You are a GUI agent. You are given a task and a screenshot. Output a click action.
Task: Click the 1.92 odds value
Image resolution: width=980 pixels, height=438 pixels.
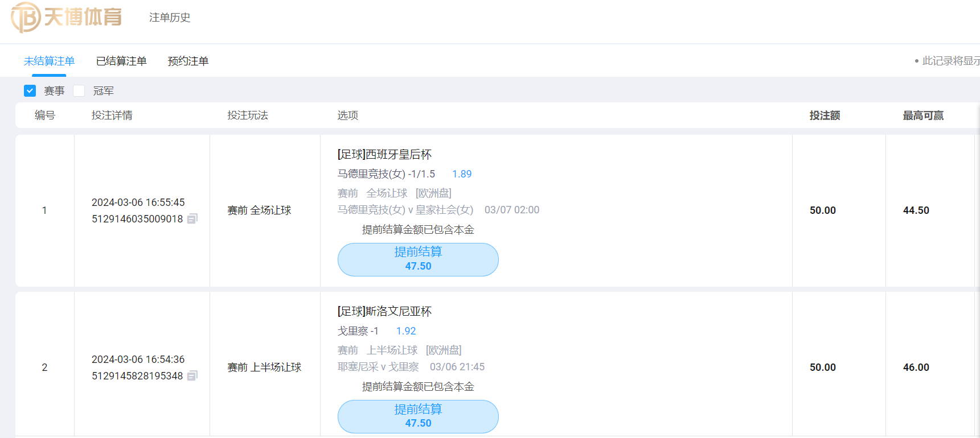pyautogui.click(x=406, y=331)
